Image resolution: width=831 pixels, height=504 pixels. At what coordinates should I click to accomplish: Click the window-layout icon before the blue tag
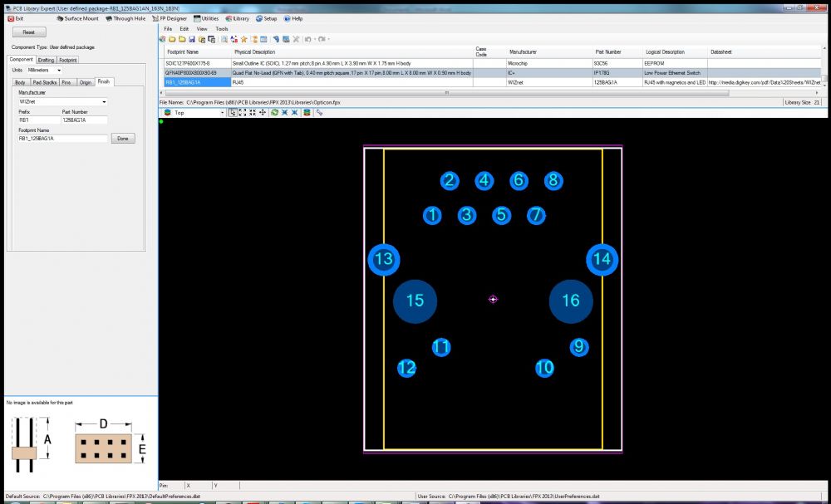(x=263, y=39)
